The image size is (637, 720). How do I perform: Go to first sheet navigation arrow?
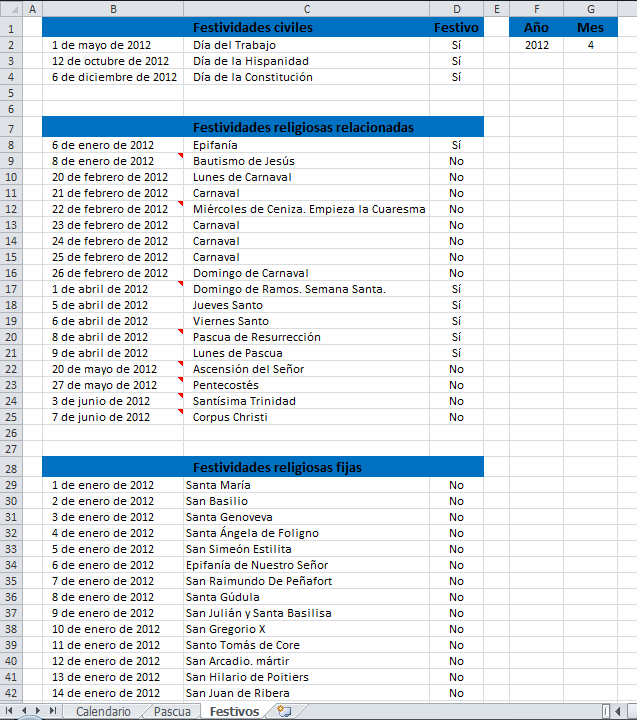click(x=9, y=711)
